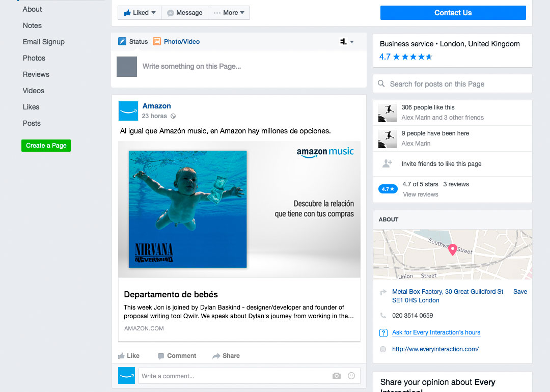Viewport: 550px width, 392px height.
Task: Click View reviews
Action: [421, 194]
